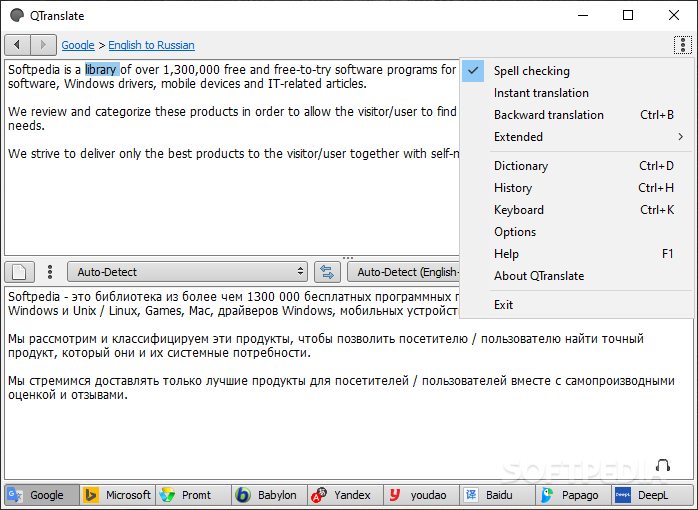
Task: Expand the Extended submenu
Action: [577, 137]
